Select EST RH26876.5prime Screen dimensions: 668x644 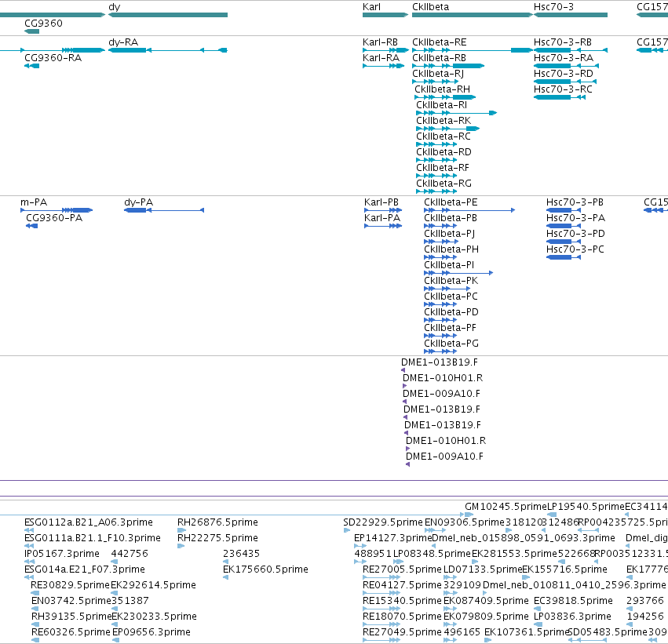pyautogui.click(x=182, y=530)
